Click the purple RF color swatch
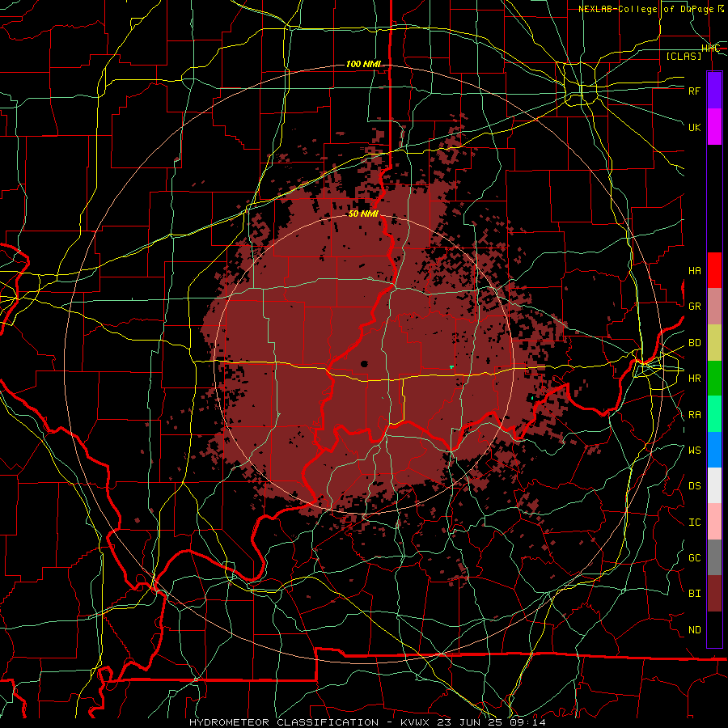This screenshot has height=728, width=728. (x=714, y=91)
